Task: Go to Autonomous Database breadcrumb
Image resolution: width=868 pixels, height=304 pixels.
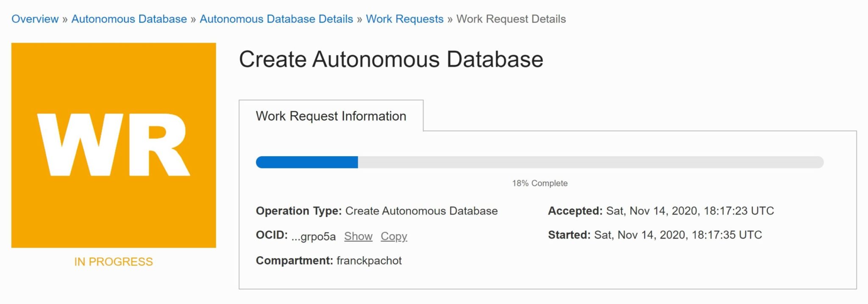Action: click(129, 19)
